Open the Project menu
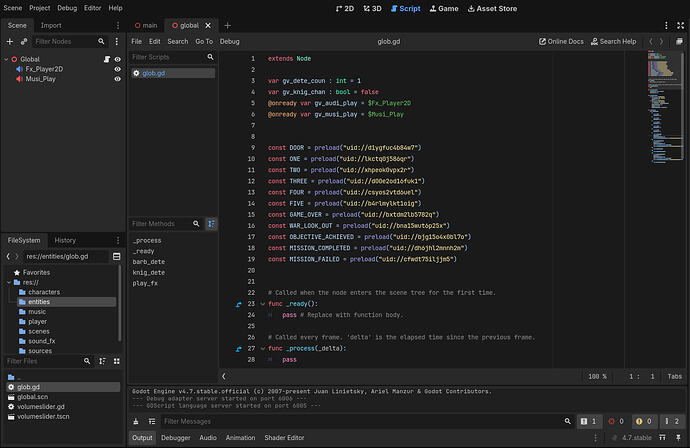690x448 pixels. coord(40,8)
